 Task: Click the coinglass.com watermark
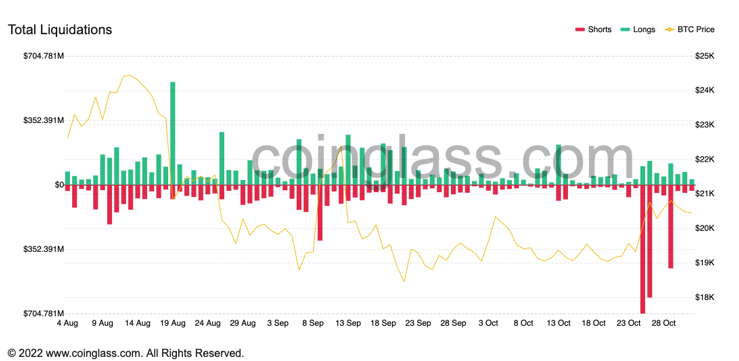click(x=442, y=158)
